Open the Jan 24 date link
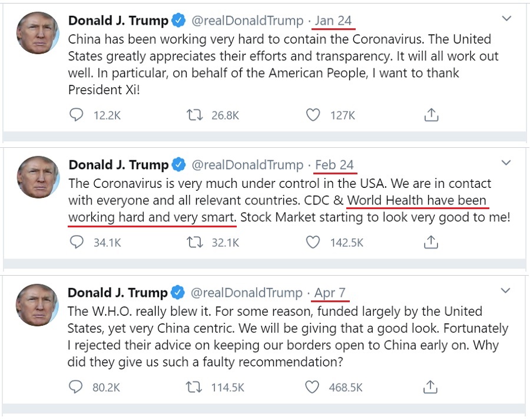 (333, 21)
